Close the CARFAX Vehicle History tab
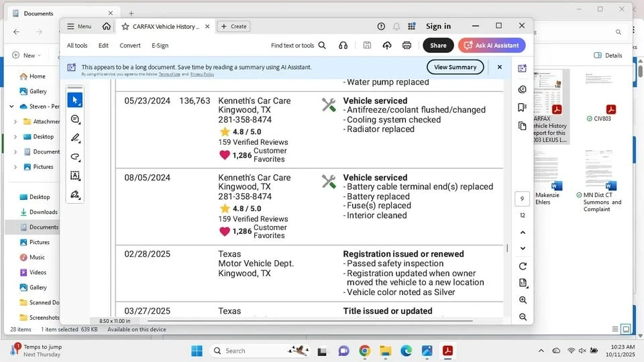 tap(207, 26)
